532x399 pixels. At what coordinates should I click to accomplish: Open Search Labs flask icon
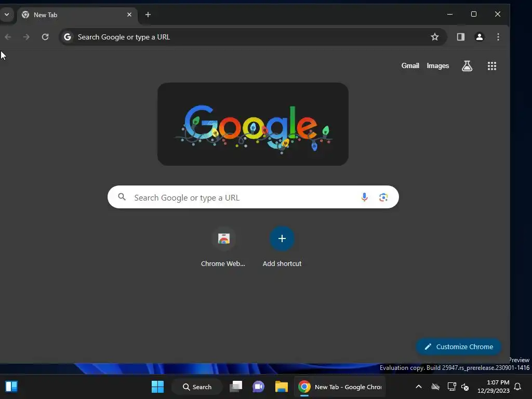(x=467, y=66)
